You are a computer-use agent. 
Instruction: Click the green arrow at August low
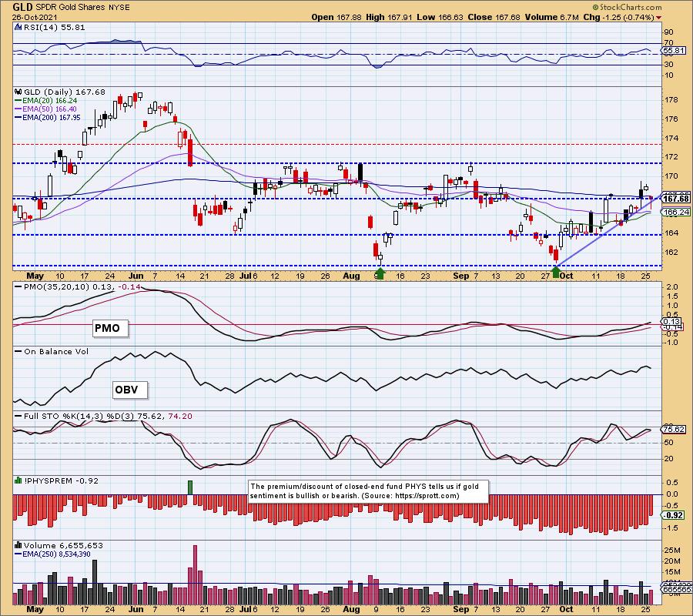[380, 273]
